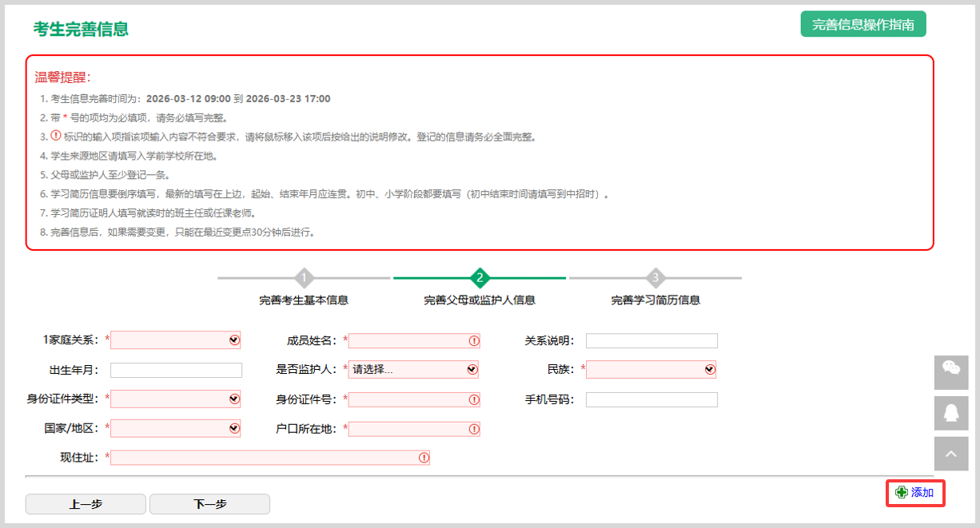Open 完善信息操作指南 guide

point(863,24)
